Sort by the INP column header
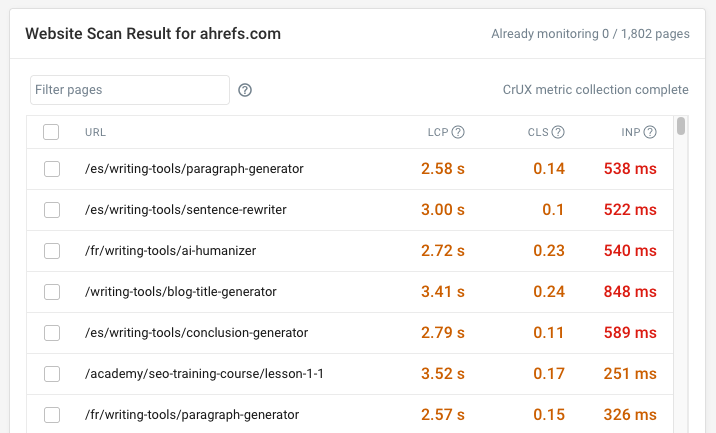 click(630, 132)
